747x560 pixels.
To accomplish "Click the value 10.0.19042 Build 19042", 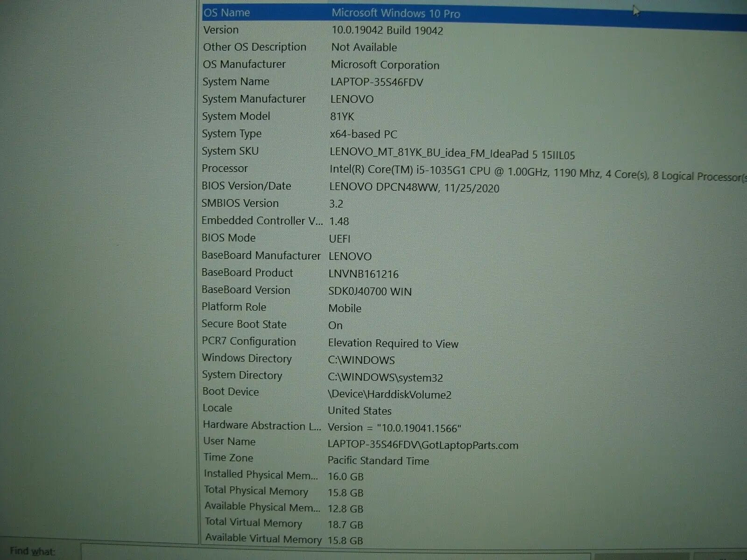I will pos(388,31).
